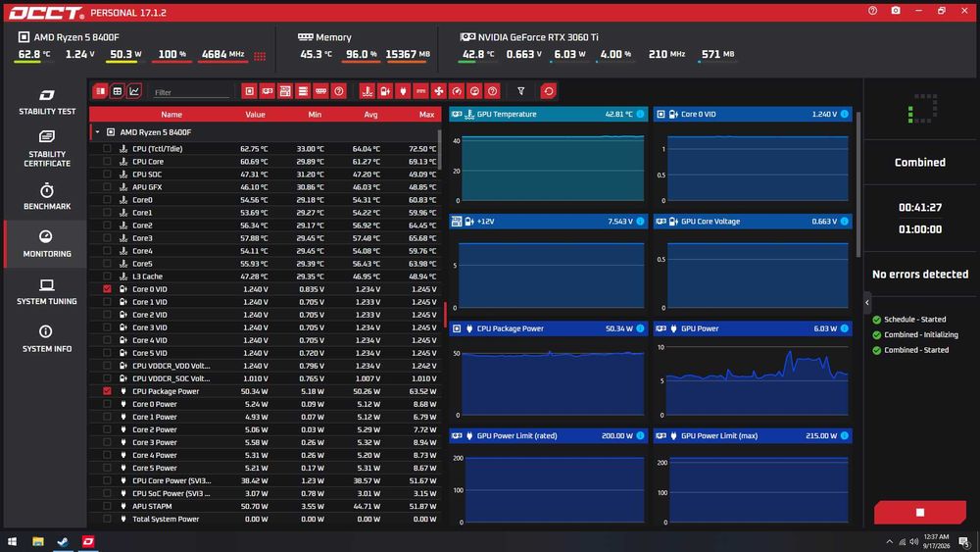The width and height of the screenshot is (980, 552).
Task: Click the funnel filter icon
Action: point(520,91)
